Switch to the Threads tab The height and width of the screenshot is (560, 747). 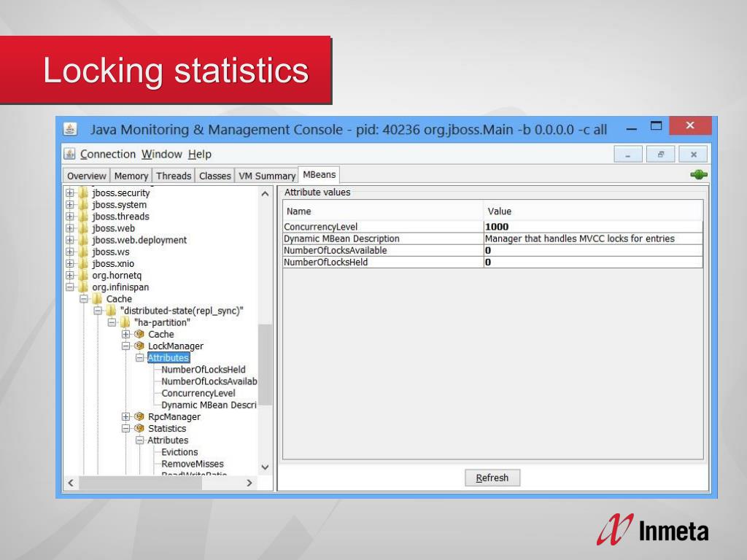tap(174, 176)
